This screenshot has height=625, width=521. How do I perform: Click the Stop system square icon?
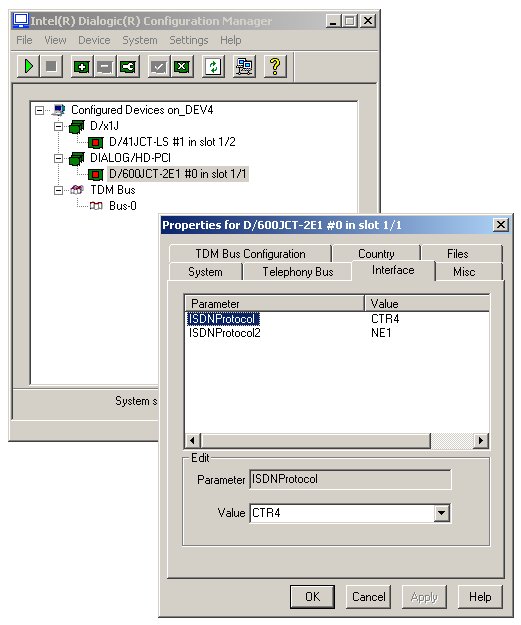(51, 66)
